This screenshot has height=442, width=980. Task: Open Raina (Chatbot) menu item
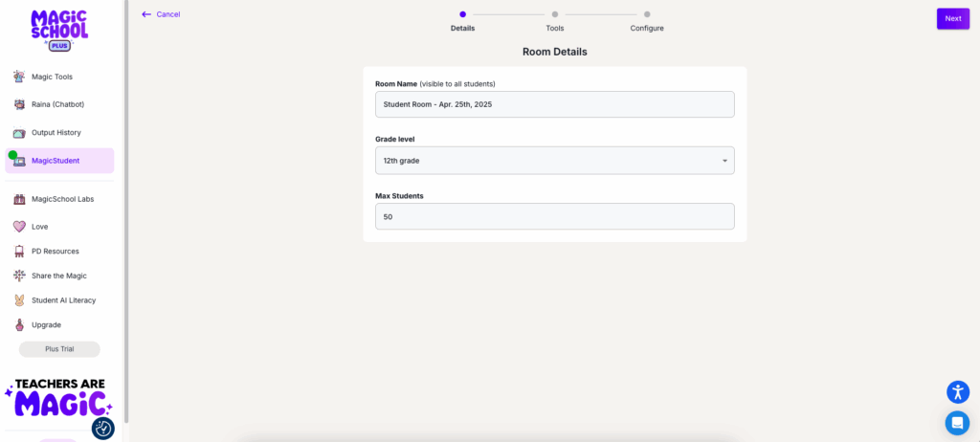point(59,104)
